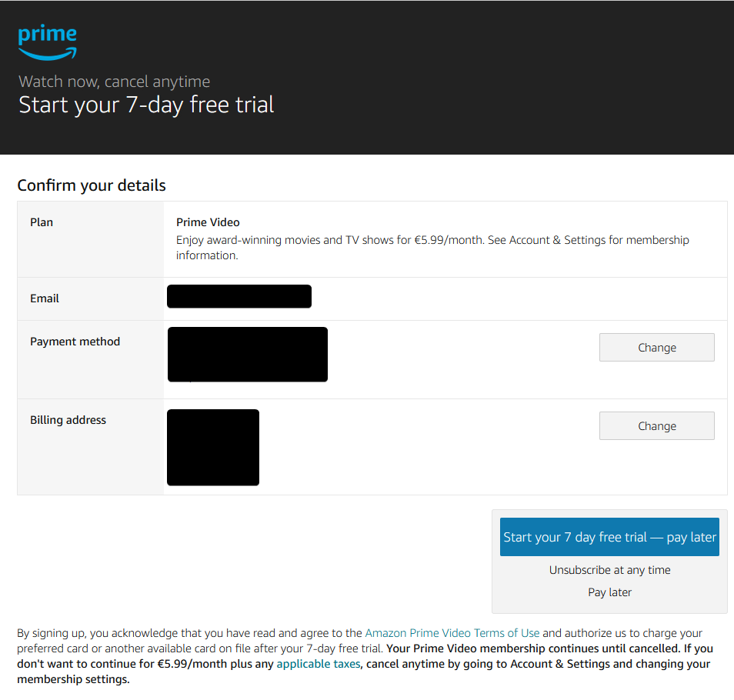734x700 pixels.
Task: Click 'Watch now, cancel anytime' tagline
Action: [114, 82]
